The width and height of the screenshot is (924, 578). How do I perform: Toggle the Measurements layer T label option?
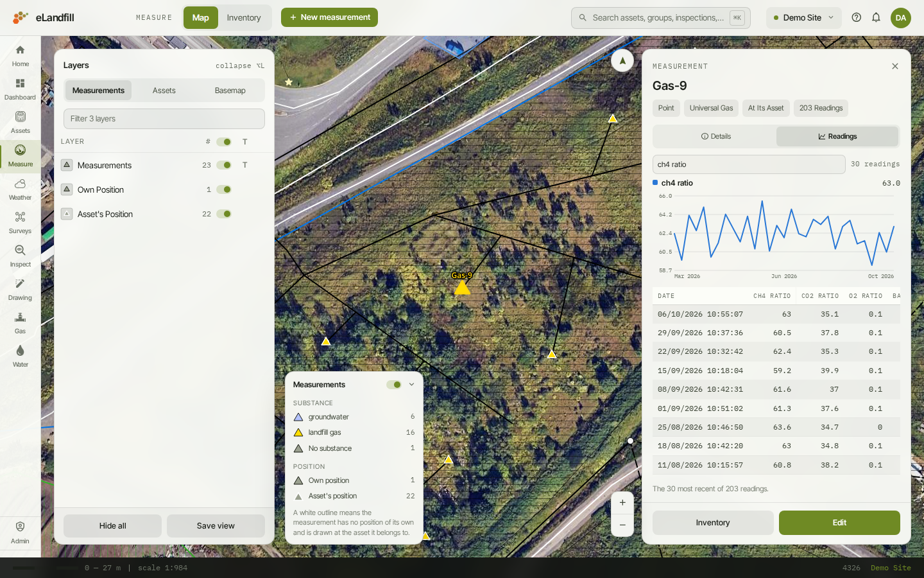[244, 165]
